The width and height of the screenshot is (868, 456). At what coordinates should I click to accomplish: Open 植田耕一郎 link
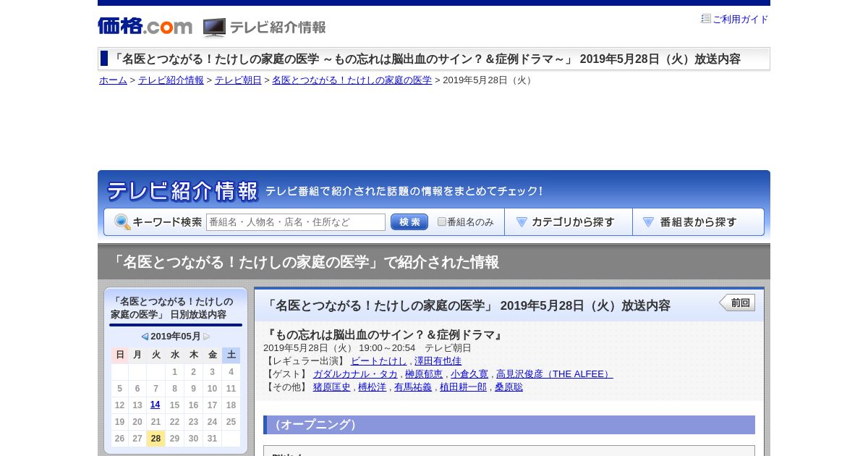[x=463, y=387]
